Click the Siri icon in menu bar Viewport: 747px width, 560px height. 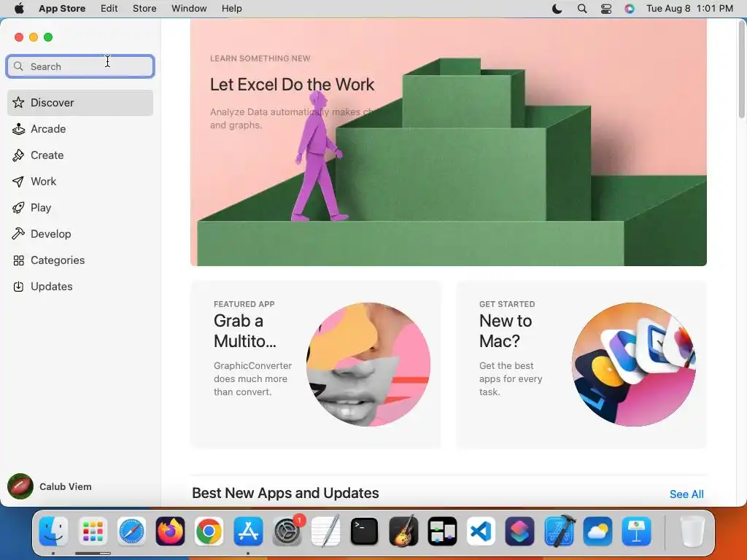pos(630,9)
